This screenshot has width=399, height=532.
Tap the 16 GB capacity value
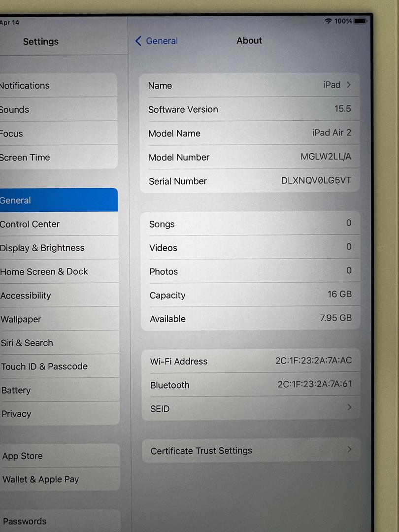pyautogui.click(x=339, y=294)
